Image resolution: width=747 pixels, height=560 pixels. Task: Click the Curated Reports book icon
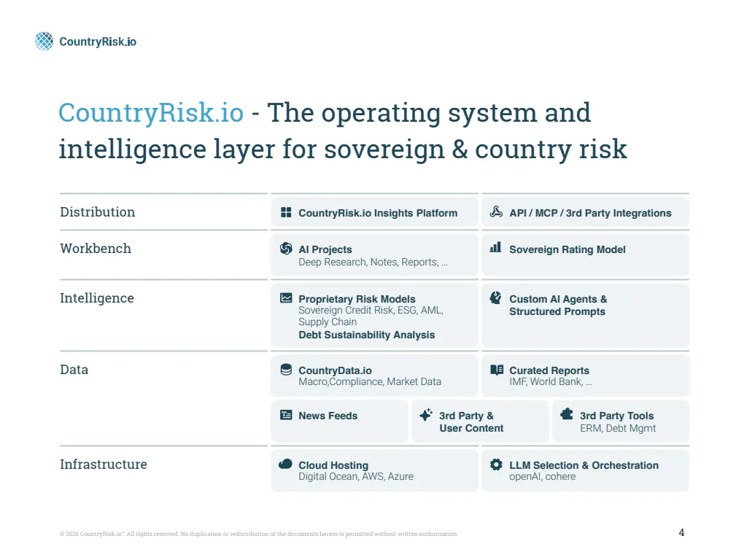[497, 370]
